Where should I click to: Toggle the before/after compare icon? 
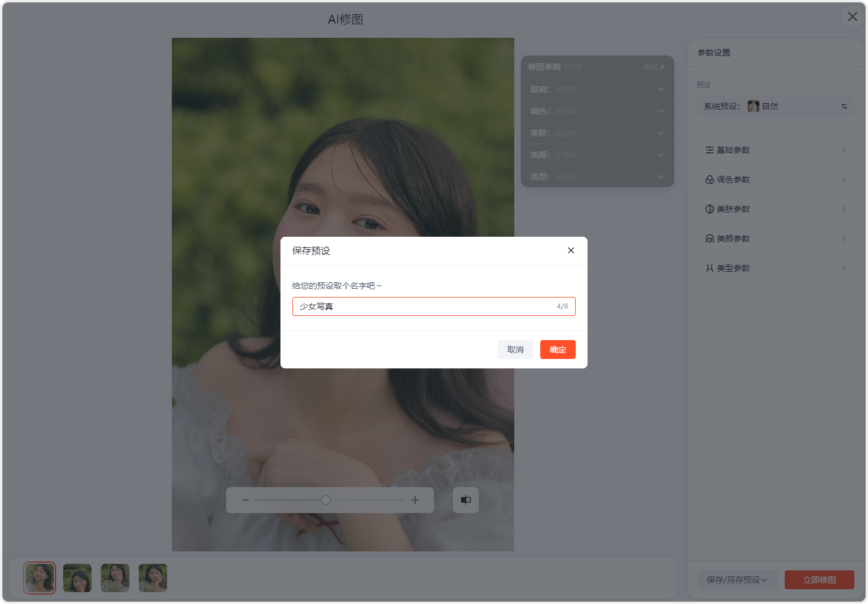coord(466,500)
